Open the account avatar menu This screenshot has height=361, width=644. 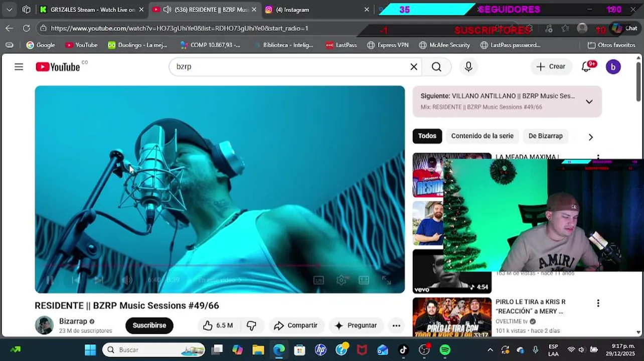(x=613, y=67)
